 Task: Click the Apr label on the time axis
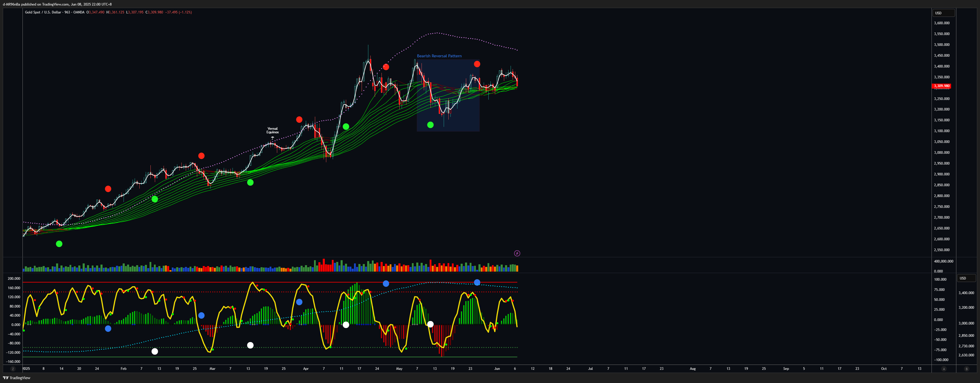click(x=306, y=369)
